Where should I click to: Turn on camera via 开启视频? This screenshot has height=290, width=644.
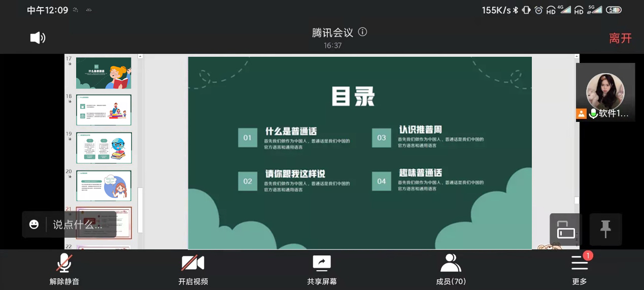pyautogui.click(x=193, y=270)
